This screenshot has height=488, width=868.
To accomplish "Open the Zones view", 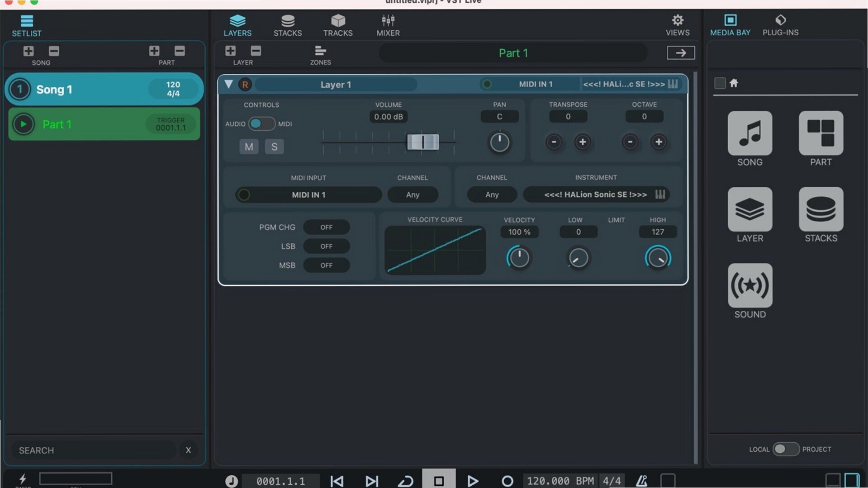I will (x=320, y=55).
